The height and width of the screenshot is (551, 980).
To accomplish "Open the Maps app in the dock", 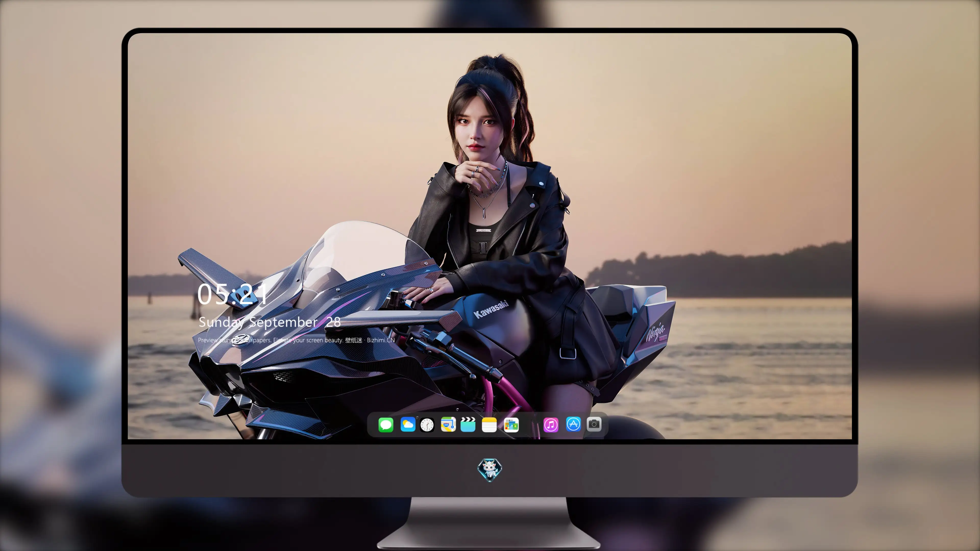I will point(448,425).
